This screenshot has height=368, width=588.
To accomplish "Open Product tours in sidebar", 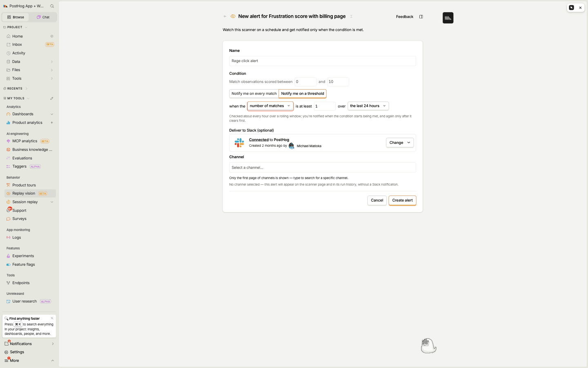I will point(30,185).
